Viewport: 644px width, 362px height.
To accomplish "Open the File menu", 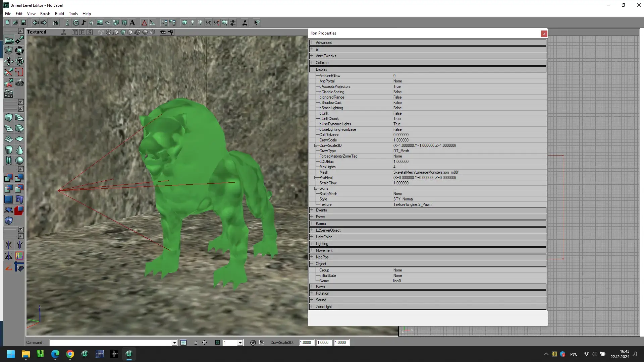I will pyautogui.click(x=8, y=14).
